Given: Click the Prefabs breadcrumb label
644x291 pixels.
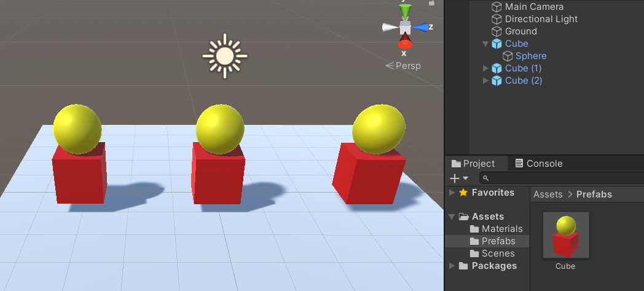Looking at the screenshot, I should [594, 194].
